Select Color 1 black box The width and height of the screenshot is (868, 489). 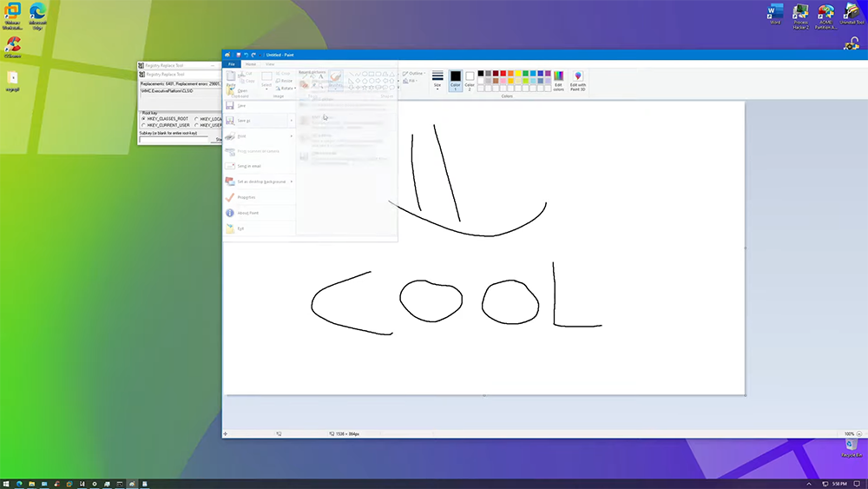pos(455,80)
